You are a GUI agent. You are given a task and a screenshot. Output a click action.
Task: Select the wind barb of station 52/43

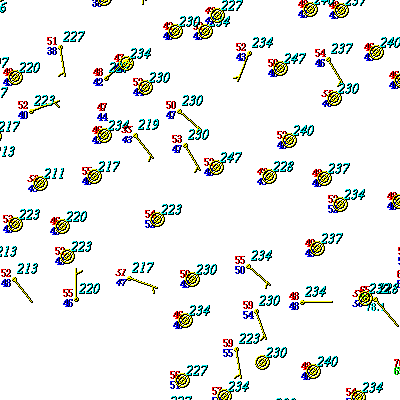click(x=242, y=67)
